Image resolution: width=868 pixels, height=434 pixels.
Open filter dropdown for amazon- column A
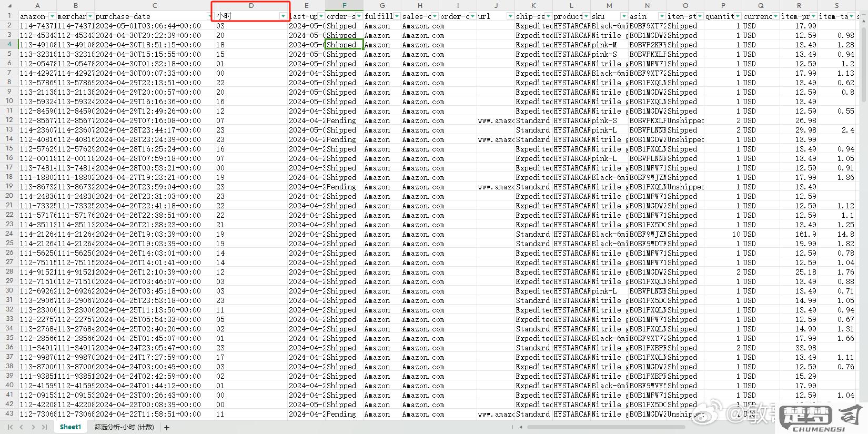click(52, 16)
